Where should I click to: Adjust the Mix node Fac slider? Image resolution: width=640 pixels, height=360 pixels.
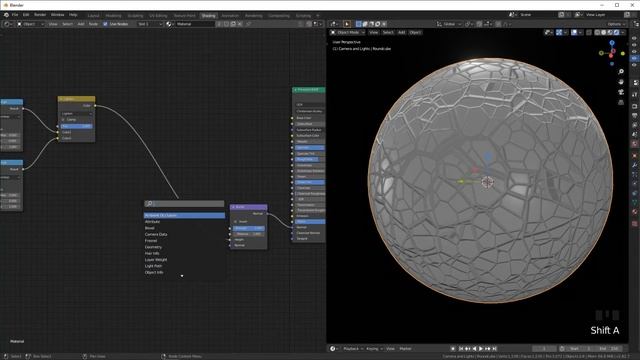click(x=76, y=126)
